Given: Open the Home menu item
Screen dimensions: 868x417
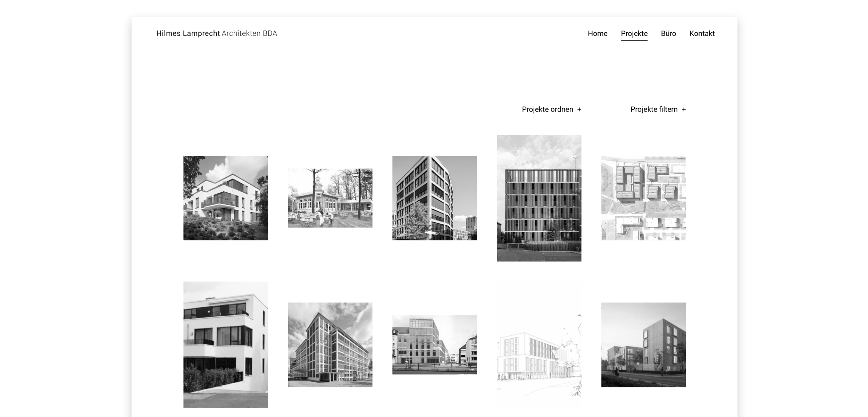Looking at the screenshot, I should tap(597, 34).
